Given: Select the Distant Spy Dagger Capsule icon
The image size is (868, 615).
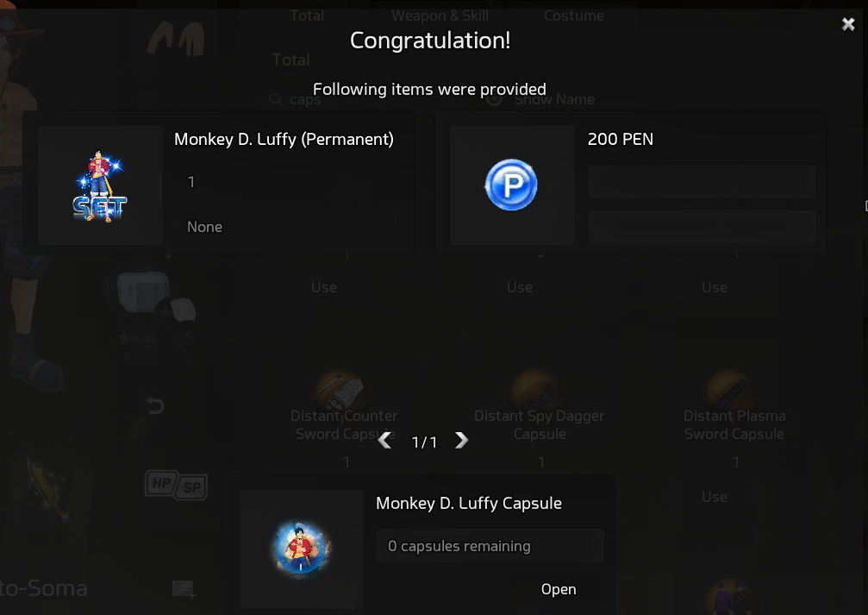Looking at the screenshot, I should [537, 391].
